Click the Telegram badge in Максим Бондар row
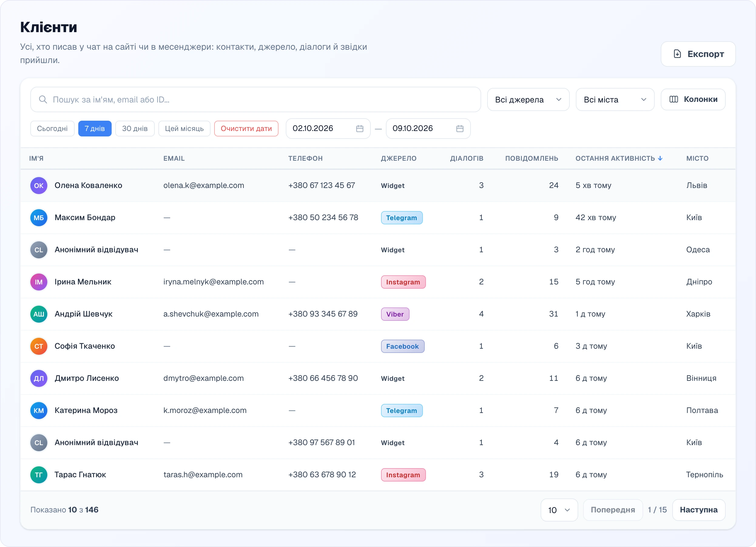The width and height of the screenshot is (756, 547). (x=402, y=218)
